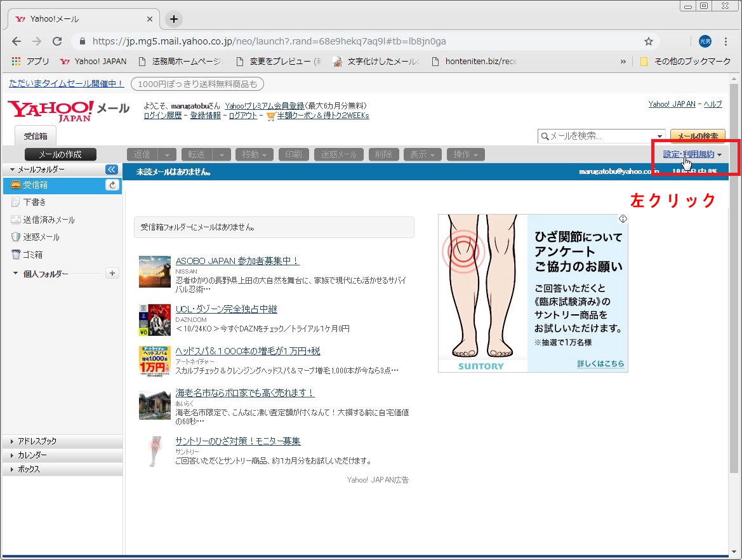Image resolution: width=742 pixels, height=560 pixels.
Task: Open the ゴミ箱 trash folder
Action: [32, 255]
